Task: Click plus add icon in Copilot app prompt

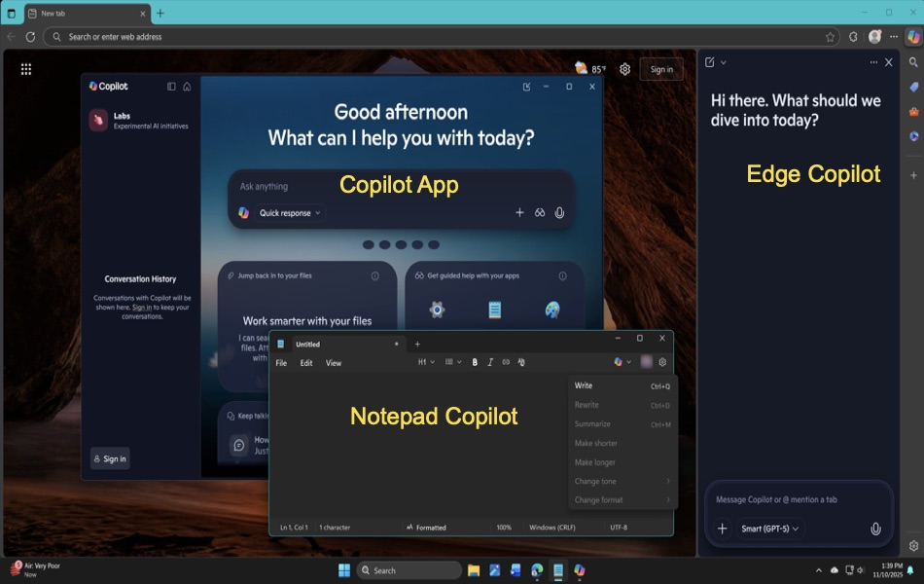Action: tap(519, 212)
